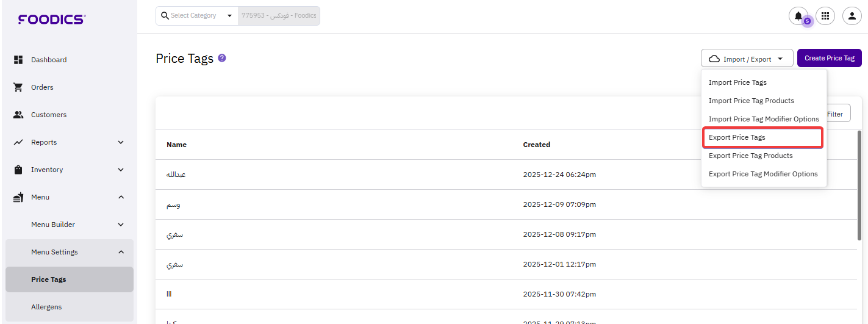The image size is (868, 324).
Task: Click the Orders cart icon
Action: tap(18, 87)
